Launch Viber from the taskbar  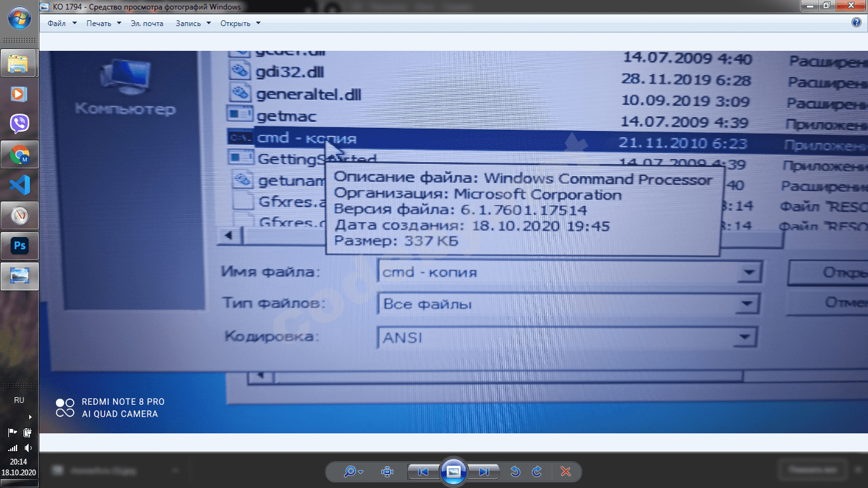click(19, 124)
